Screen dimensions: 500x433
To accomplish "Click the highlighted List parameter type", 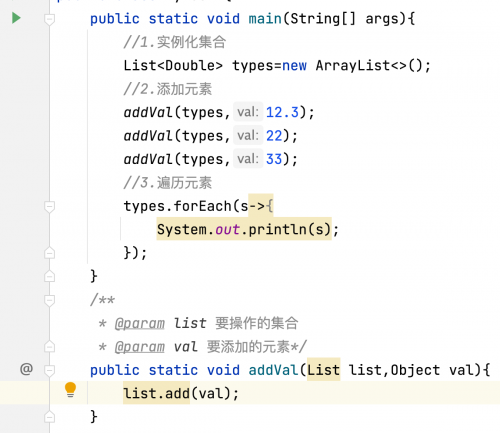I will pos(323,370).
